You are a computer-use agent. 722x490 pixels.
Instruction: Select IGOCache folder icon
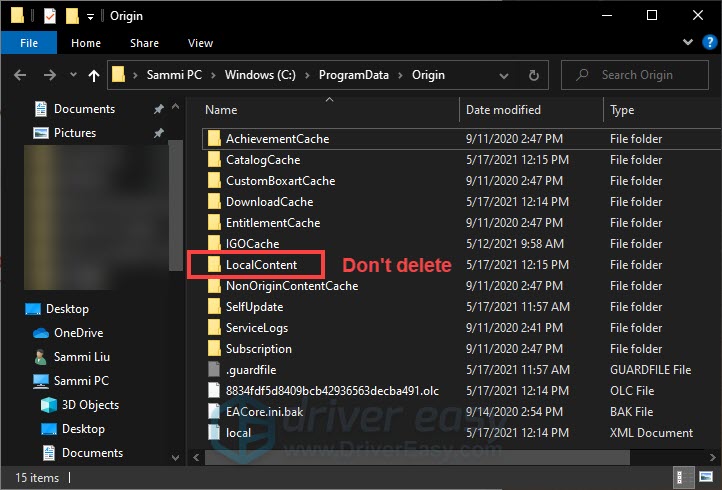(214, 242)
